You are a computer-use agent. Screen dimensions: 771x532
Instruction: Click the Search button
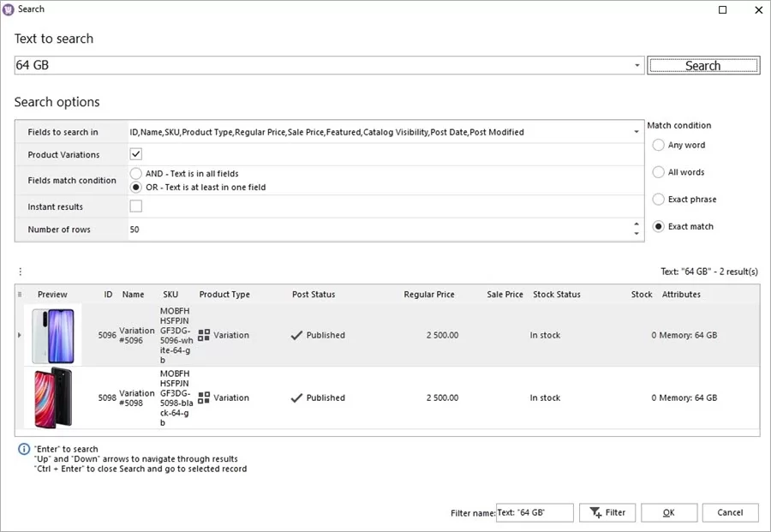click(702, 64)
